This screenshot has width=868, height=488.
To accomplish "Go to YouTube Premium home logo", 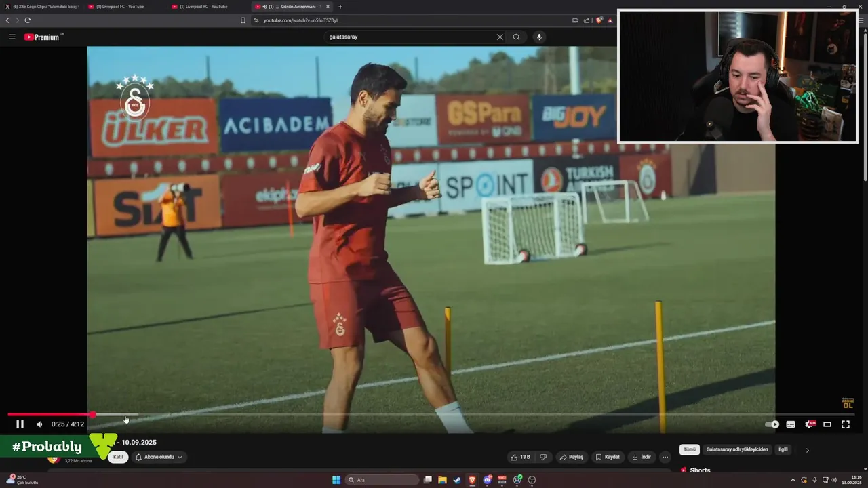I will tap(43, 37).
